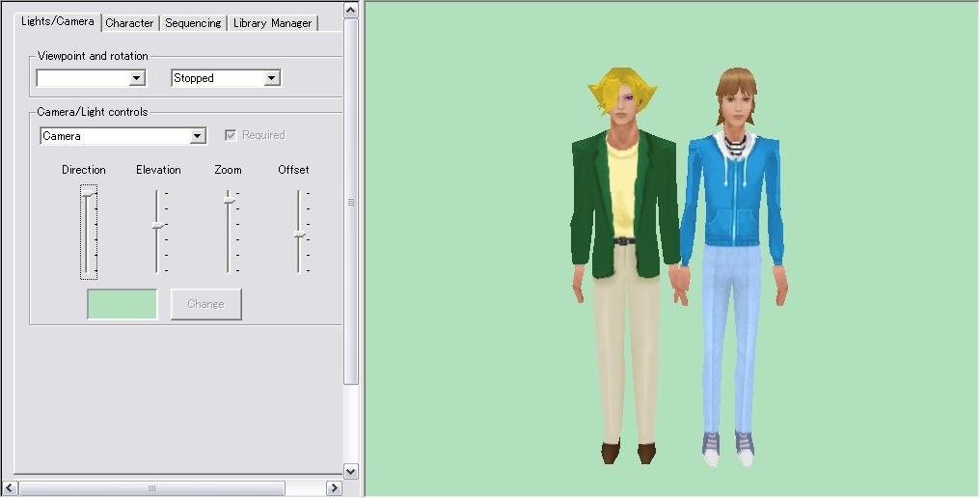Screen dimensions: 980x498
Task: Click the vertical scrollbar thumb
Action: click(351, 202)
